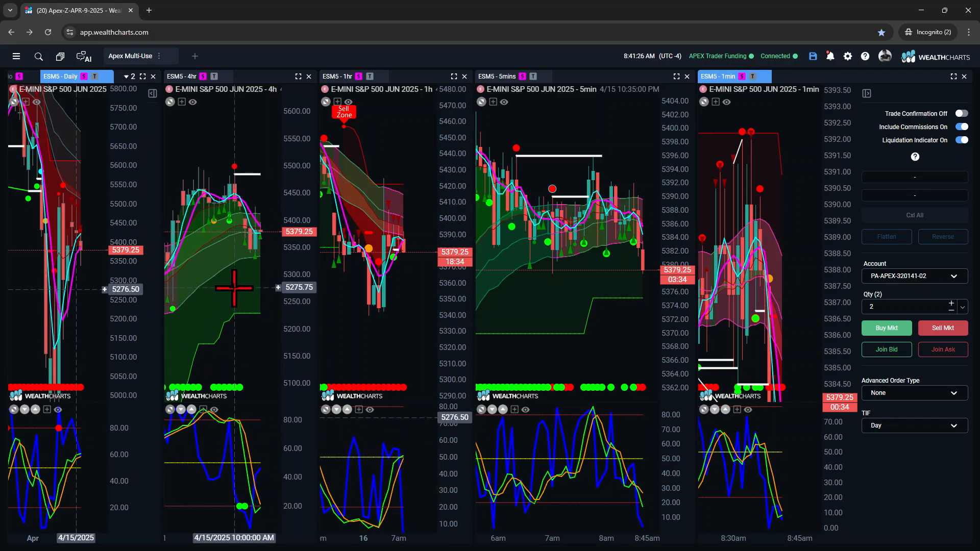Click the Join Bid button

tap(887, 349)
